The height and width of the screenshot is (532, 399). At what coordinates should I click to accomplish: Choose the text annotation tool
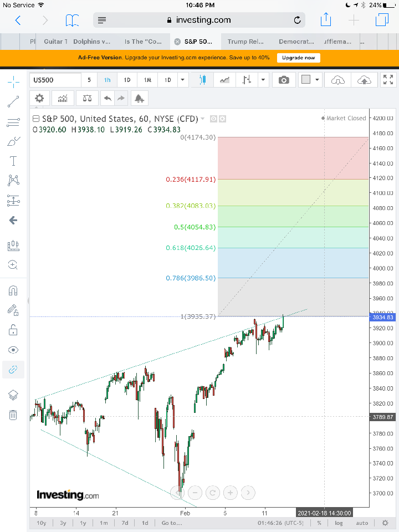point(13,161)
